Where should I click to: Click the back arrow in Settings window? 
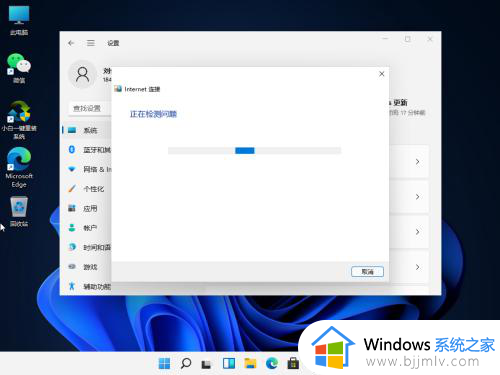point(71,43)
